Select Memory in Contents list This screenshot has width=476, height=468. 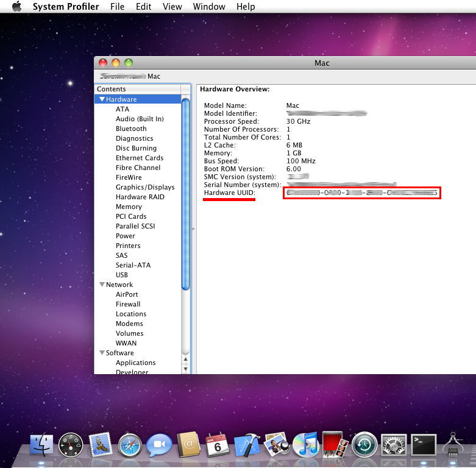pyautogui.click(x=129, y=207)
